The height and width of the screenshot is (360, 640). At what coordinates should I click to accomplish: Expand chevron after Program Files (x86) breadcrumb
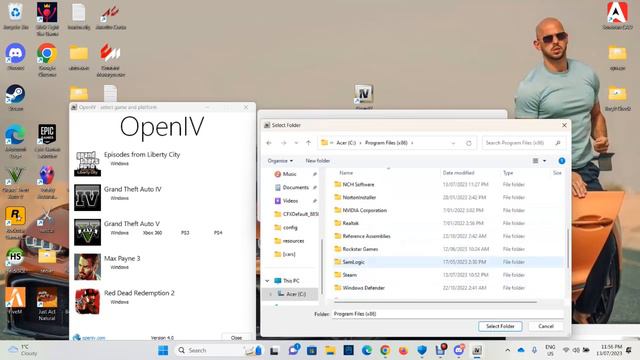coord(412,143)
